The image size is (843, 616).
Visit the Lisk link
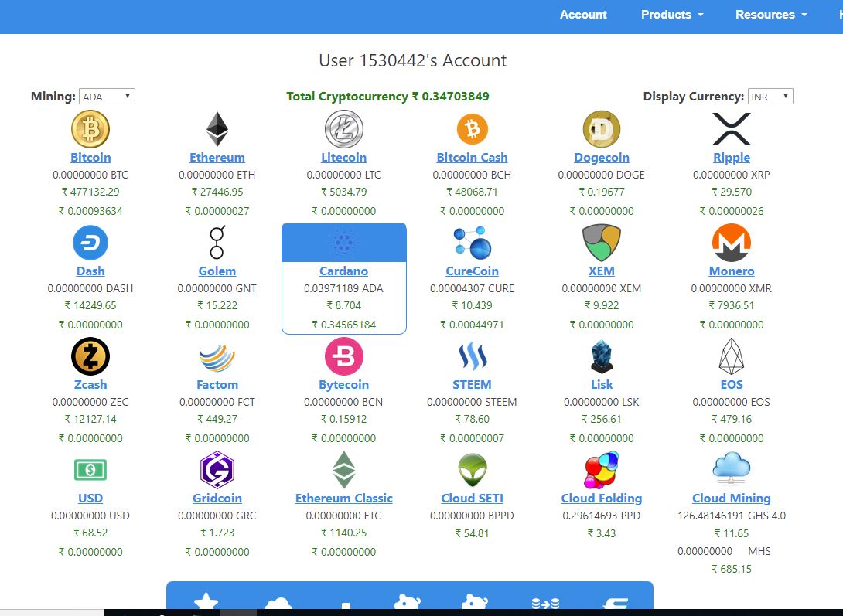coord(602,385)
